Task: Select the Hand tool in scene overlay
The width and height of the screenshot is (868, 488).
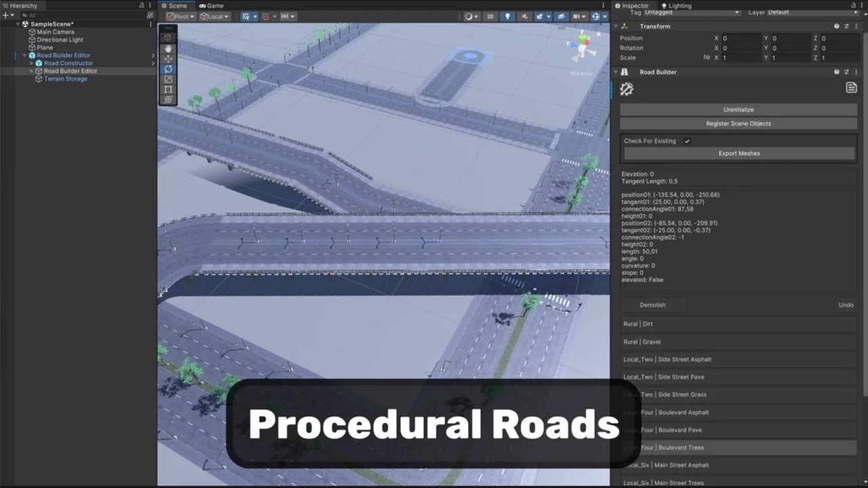Action: point(168,48)
